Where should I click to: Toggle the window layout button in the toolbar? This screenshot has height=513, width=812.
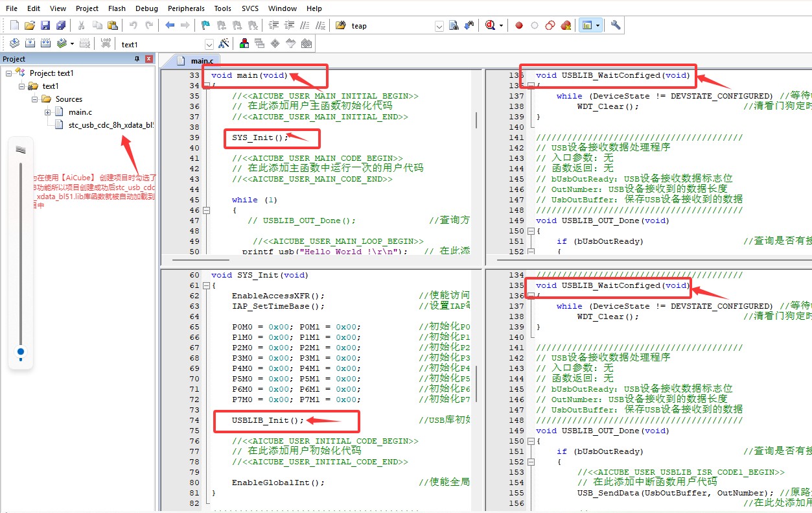pos(586,25)
